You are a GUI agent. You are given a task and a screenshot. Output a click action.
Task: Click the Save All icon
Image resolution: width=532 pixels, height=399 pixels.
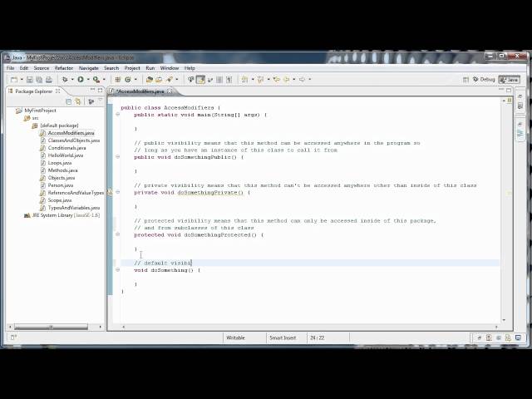[x=39, y=80]
